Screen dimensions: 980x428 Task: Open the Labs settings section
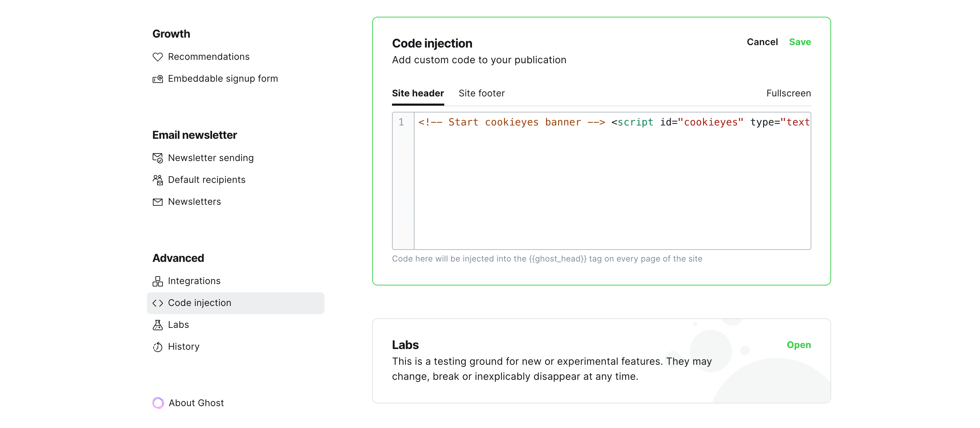799,345
